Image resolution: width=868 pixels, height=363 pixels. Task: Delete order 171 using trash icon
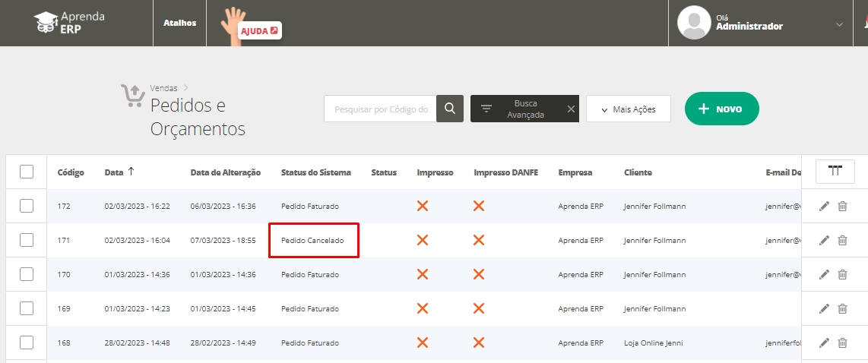click(842, 240)
